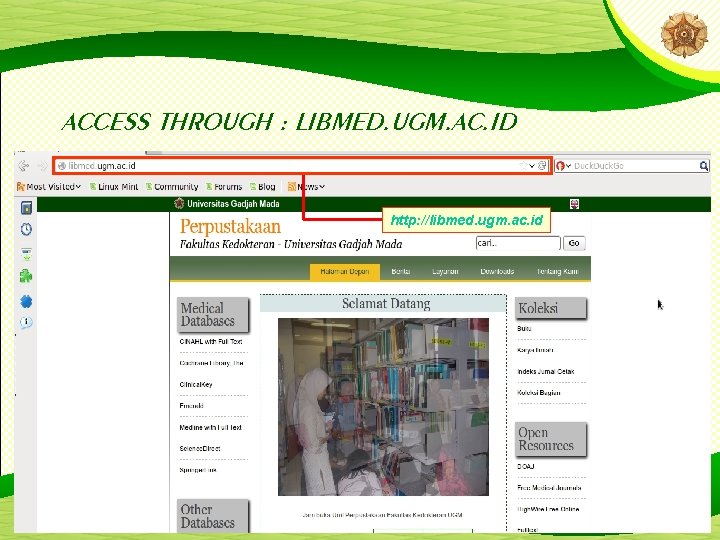Click the Selamat Datang heading
720x540 pixels.
386,304
